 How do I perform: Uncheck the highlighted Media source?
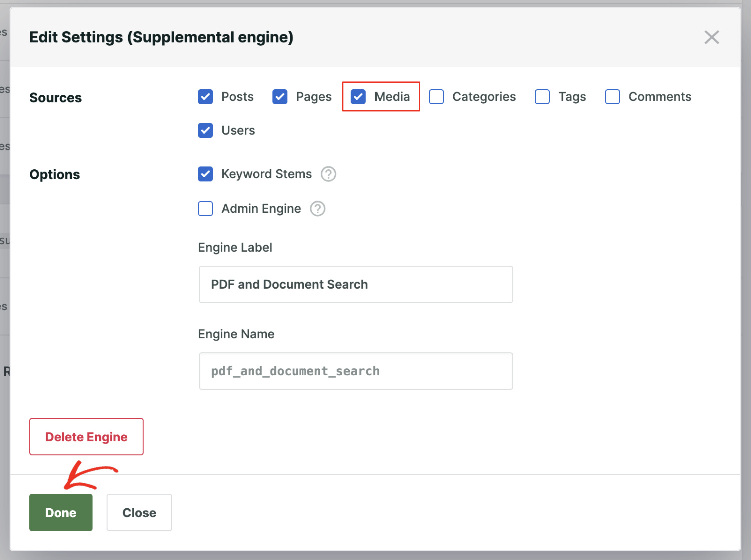(x=358, y=97)
